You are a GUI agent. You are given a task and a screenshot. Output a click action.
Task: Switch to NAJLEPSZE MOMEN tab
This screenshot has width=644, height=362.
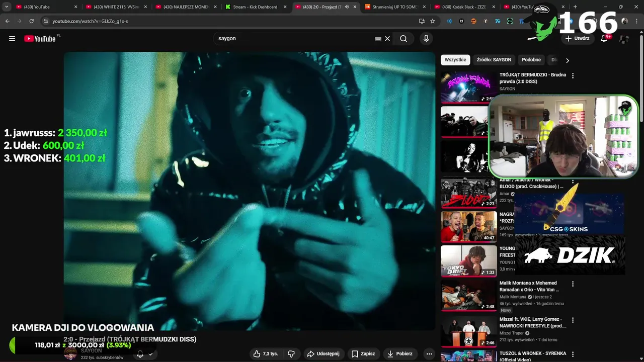[x=186, y=7]
